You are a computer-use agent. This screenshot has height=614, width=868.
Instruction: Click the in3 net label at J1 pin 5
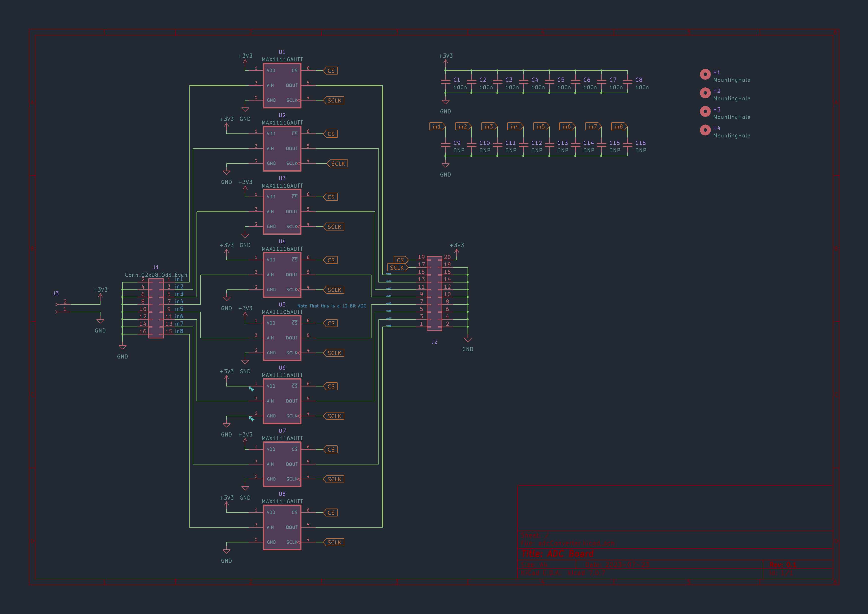[179, 294]
